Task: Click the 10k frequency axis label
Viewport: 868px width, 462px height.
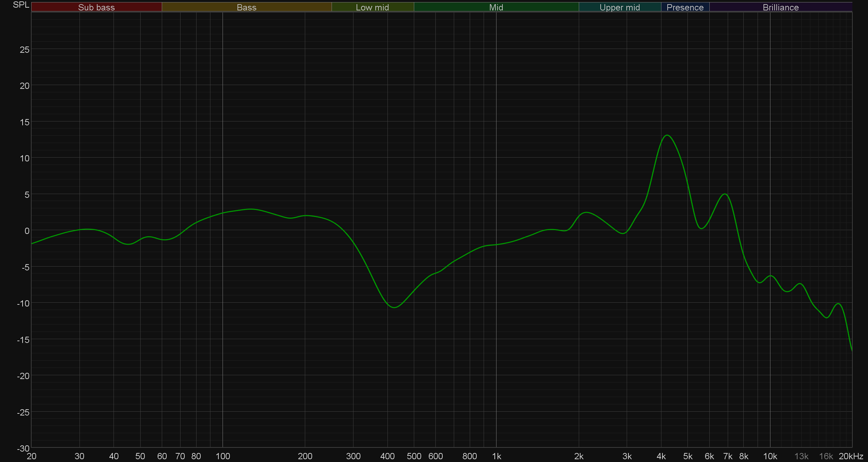Action: point(770,456)
